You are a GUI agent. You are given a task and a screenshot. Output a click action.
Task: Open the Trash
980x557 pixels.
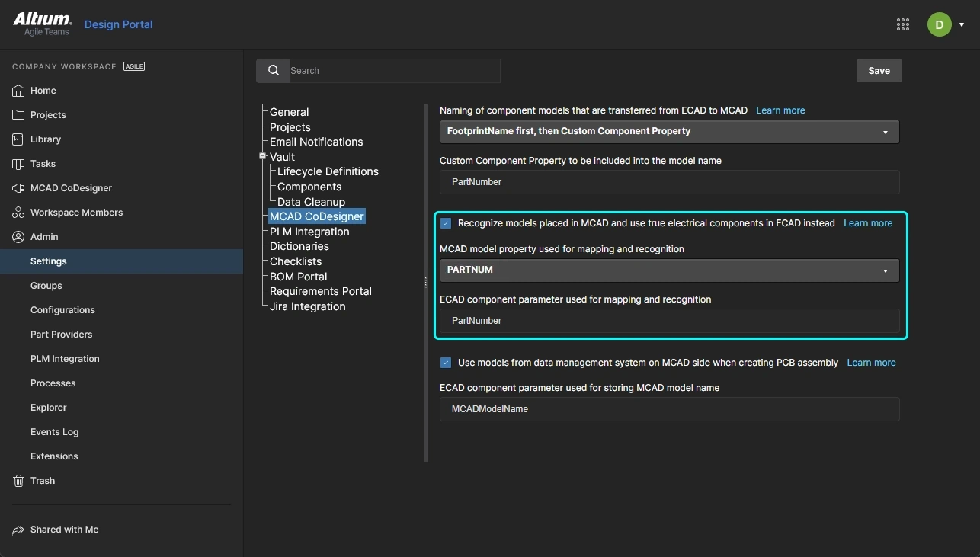click(42, 480)
